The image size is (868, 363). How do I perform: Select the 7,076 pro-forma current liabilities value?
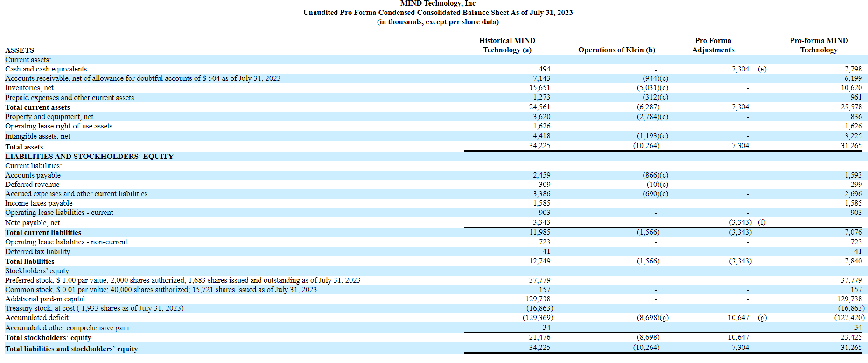click(853, 232)
